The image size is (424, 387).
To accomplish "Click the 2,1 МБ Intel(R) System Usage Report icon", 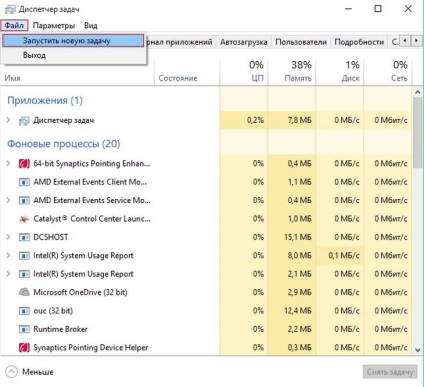I will click(24, 274).
